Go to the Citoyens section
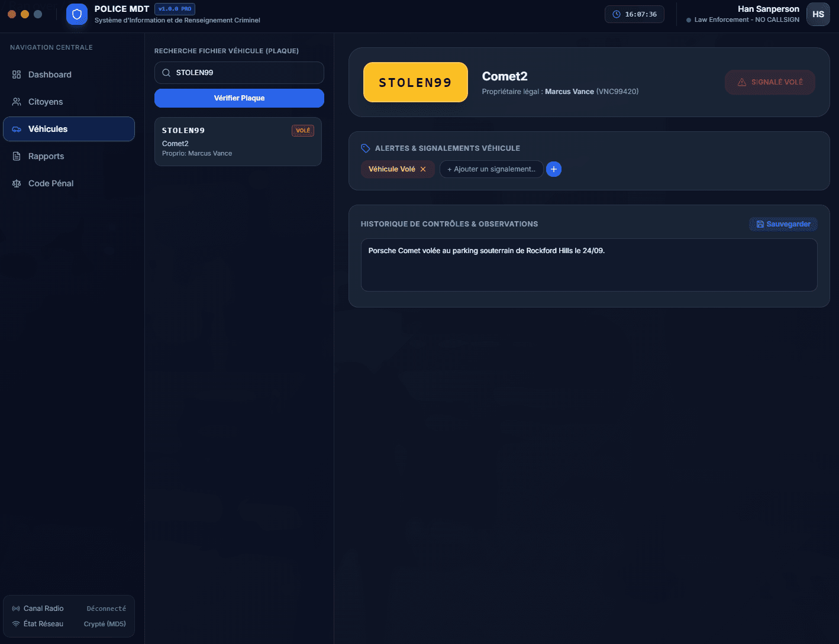 pyautogui.click(x=69, y=102)
